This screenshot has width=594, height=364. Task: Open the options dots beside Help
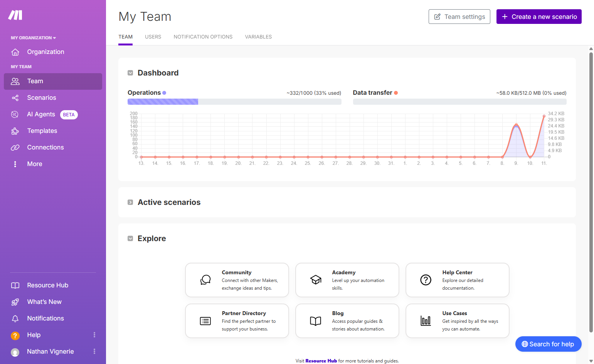pyautogui.click(x=94, y=335)
